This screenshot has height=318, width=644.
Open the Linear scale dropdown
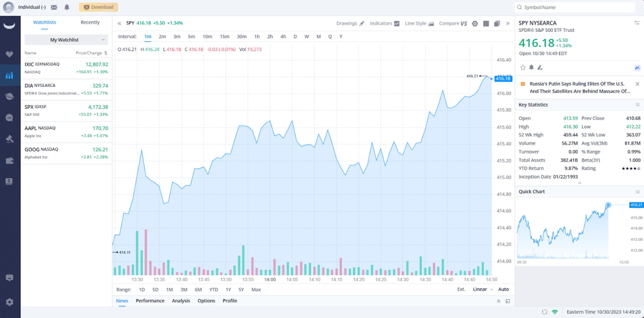tap(481, 289)
